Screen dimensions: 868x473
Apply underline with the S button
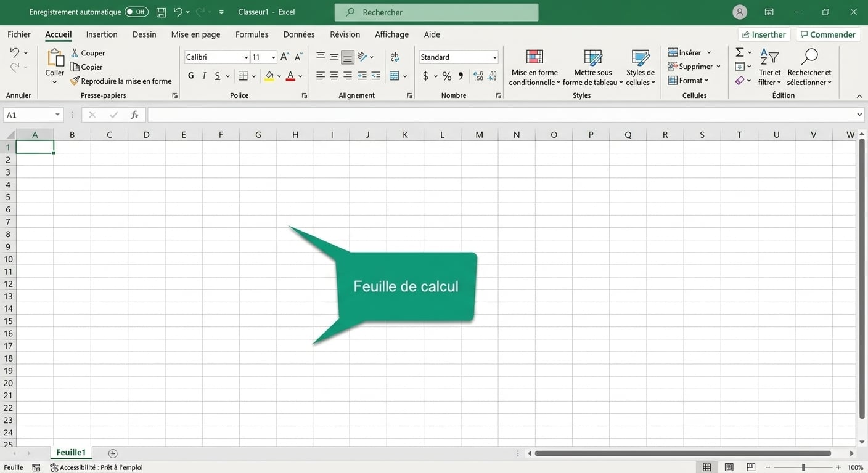(218, 76)
